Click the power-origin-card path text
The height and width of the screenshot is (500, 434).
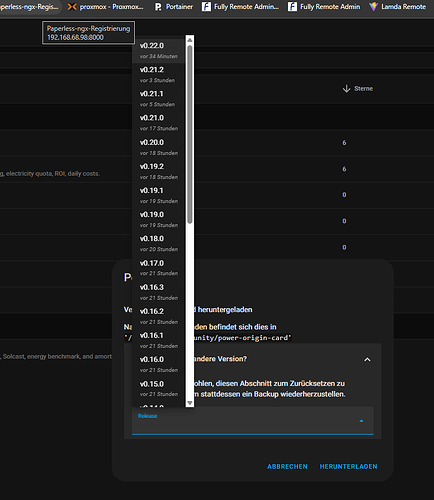tap(242, 338)
